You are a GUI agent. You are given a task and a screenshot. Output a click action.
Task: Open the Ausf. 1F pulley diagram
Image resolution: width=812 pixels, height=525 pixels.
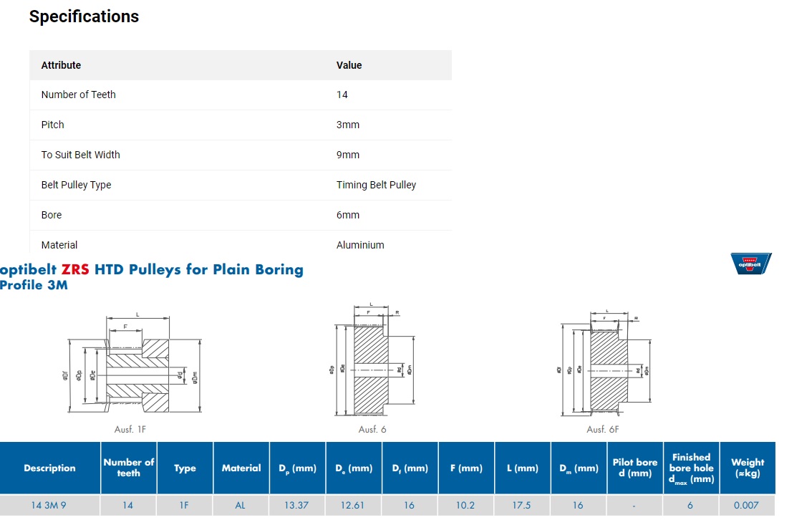(132, 363)
